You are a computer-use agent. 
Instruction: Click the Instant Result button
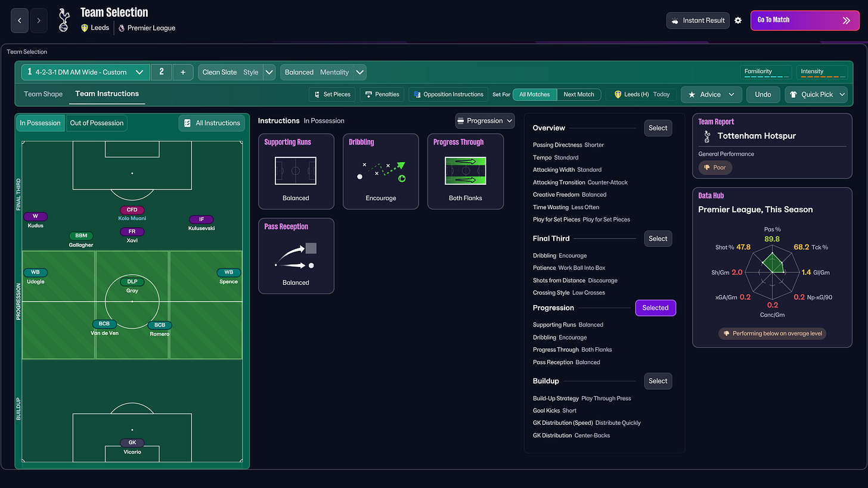click(x=698, y=20)
